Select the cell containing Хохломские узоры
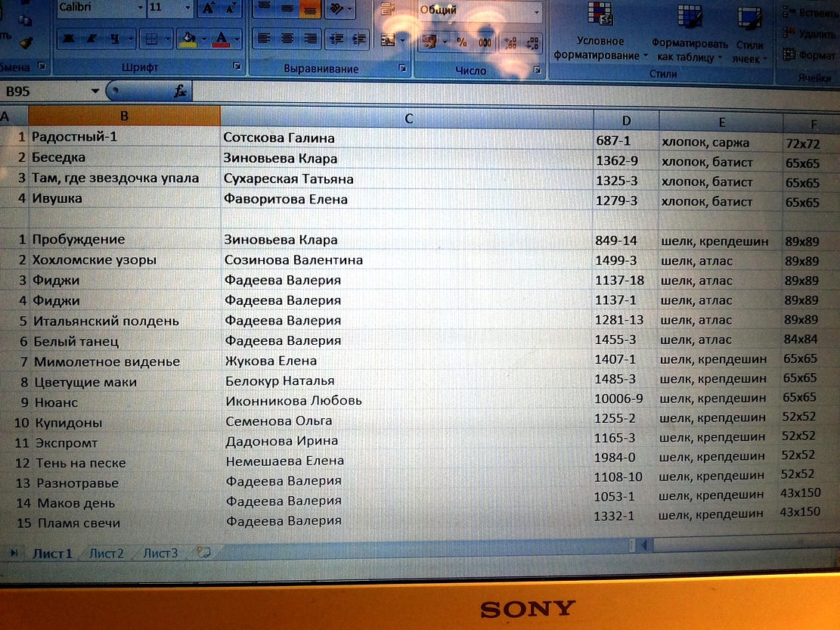This screenshot has height=630, width=840. click(94, 260)
